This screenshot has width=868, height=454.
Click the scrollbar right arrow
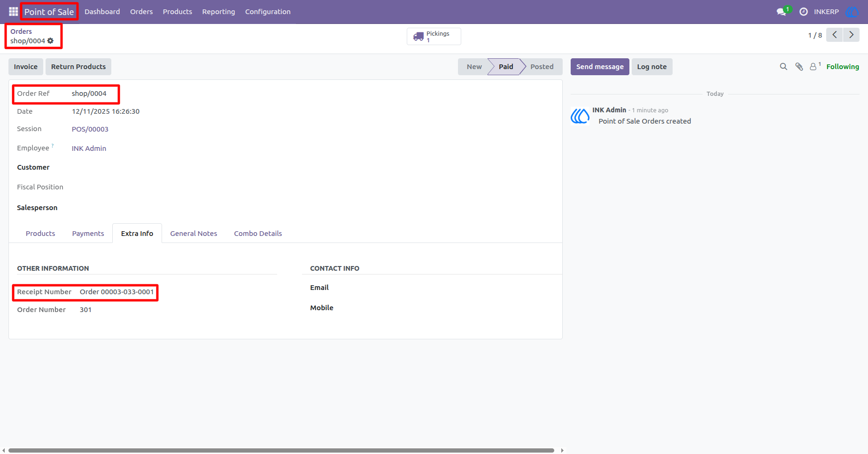pos(562,450)
